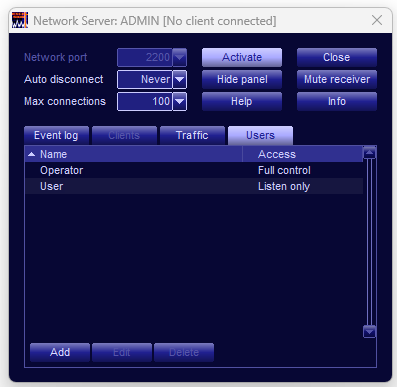
Task: Add a new user
Action: (x=60, y=352)
